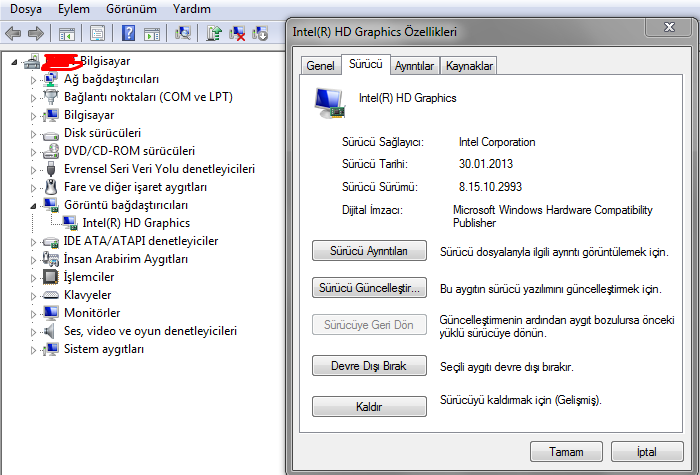Go forward with the toolbar right arrow
This screenshot has width=700, height=475.
coord(36,33)
